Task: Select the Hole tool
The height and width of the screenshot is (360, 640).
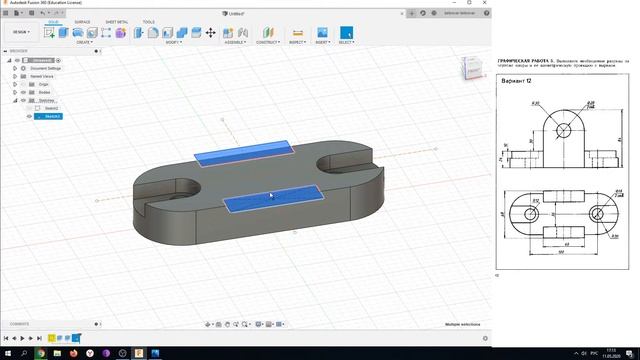Action: (x=92, y=33)
